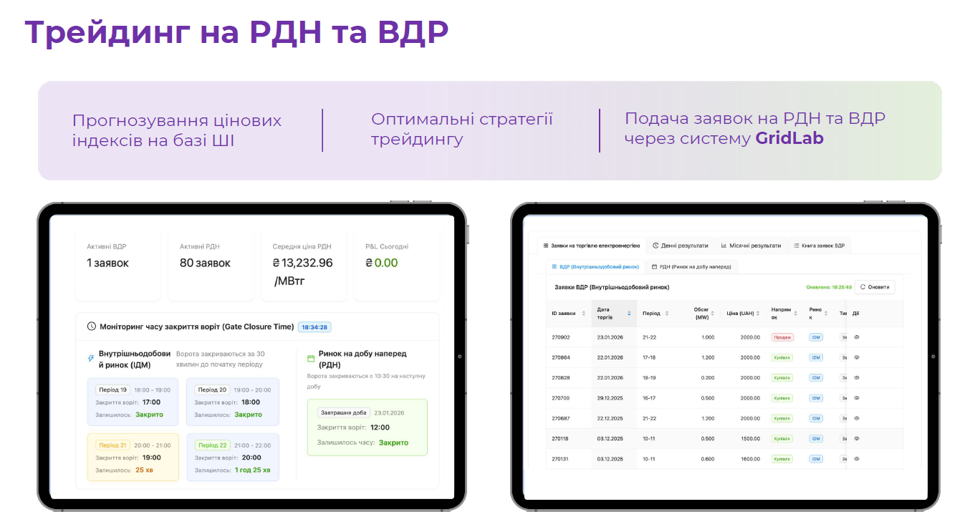Sort table by ID заявки column arrows

pos(583,314)
